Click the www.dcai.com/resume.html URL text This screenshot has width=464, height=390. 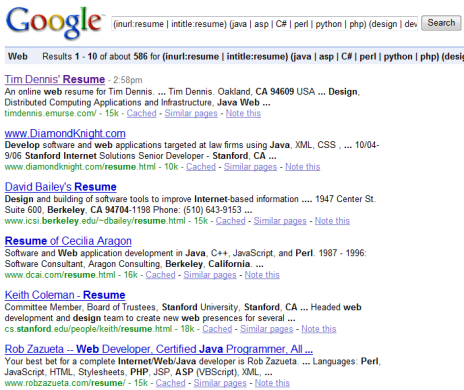point(60,275)
